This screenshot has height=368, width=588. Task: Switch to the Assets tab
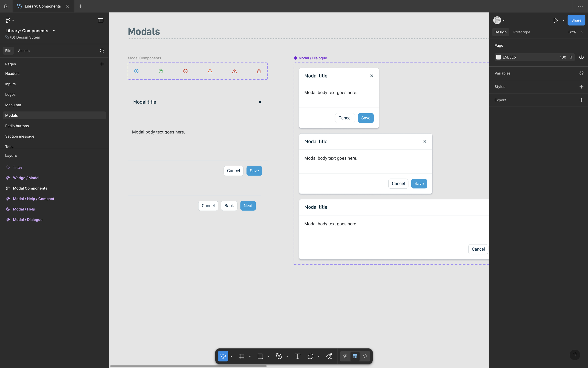pyautogui.click(x=24, y=51)
